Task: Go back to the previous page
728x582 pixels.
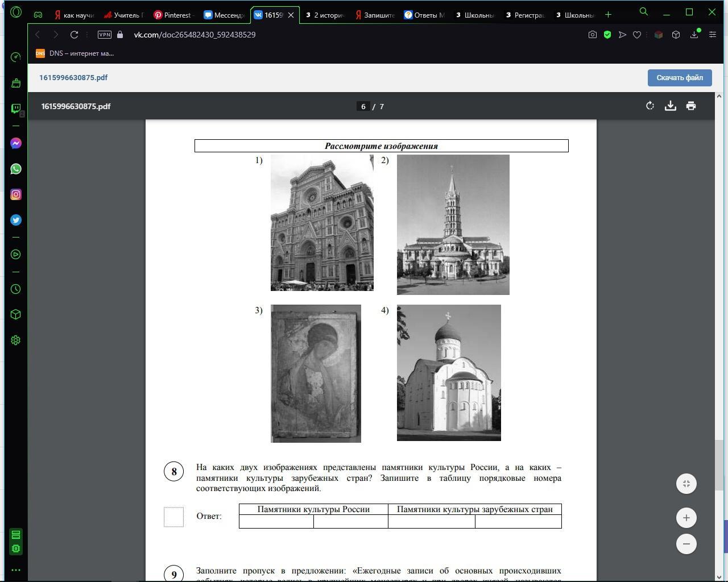Action: 38,35
